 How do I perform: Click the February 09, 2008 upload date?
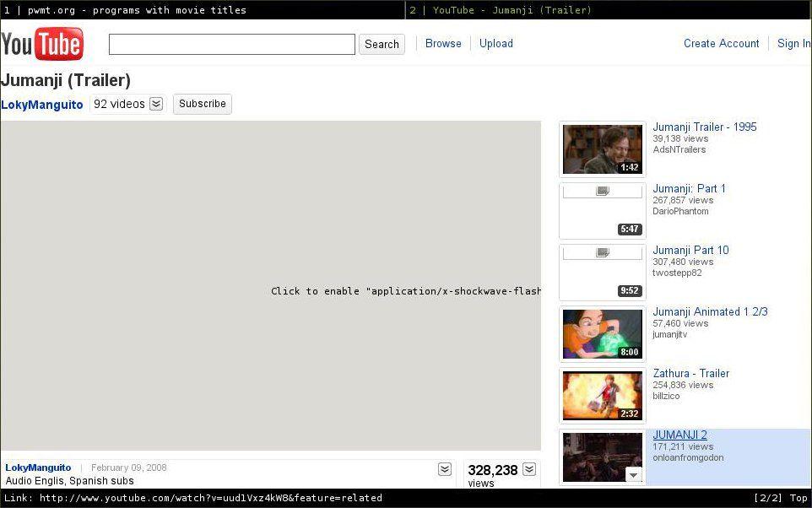129,467
